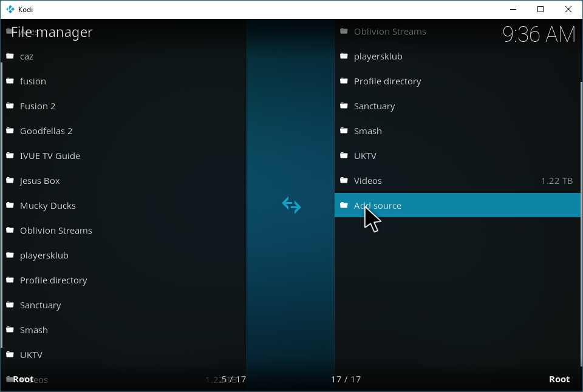
Task: Click left pane Oblivion Streams folder icon
Action: point(10,231)
